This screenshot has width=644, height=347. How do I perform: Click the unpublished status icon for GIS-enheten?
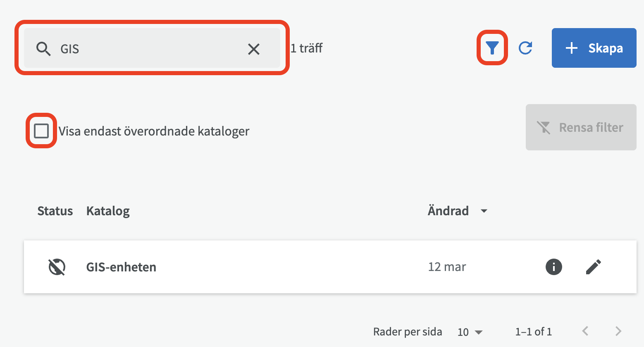pyautogui.click(x=57, y=267)
